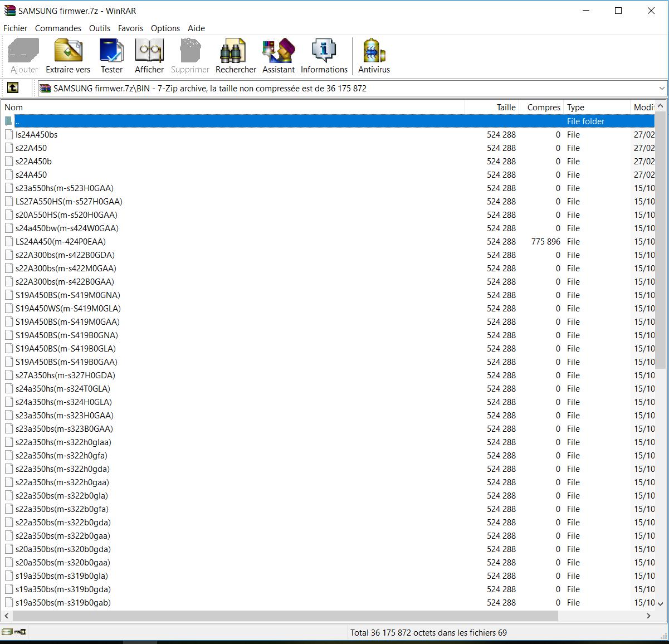Screen dimensions: 669x644
Task: Open the Commandes menu
Action: click(x=58, y=28)
